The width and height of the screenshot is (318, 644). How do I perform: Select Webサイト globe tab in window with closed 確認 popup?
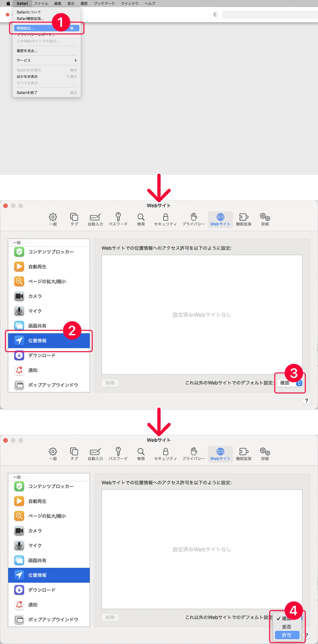tap(220, 219)
